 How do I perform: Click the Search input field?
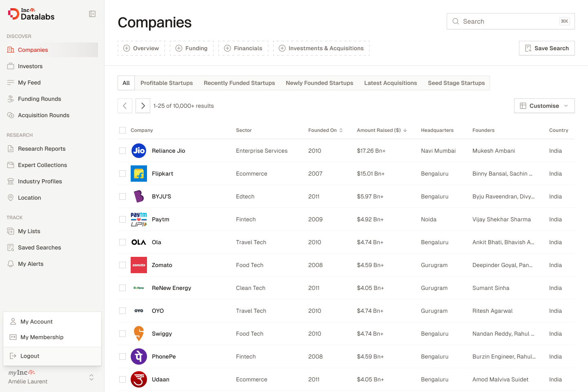coord(511,21)
